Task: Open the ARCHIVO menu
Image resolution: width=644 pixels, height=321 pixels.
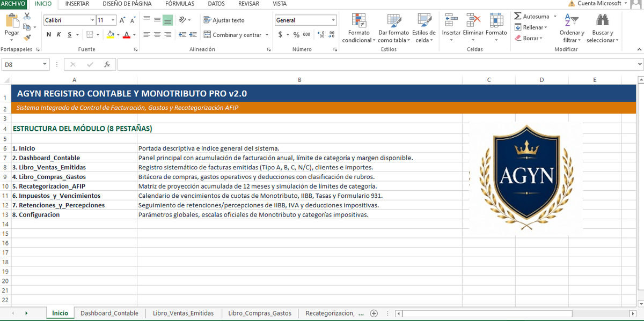Action: click(13, 4)
